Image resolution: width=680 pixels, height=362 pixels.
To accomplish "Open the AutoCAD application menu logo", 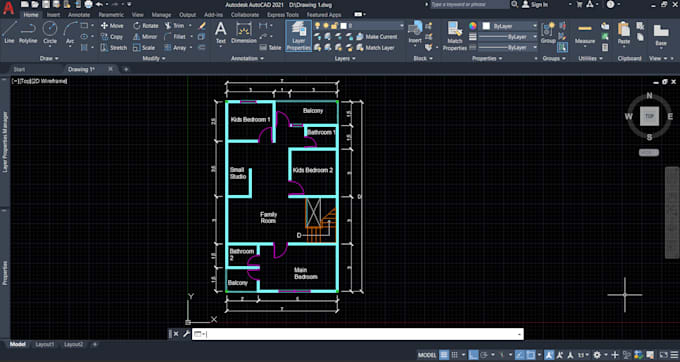I will [x=8, y=8].
